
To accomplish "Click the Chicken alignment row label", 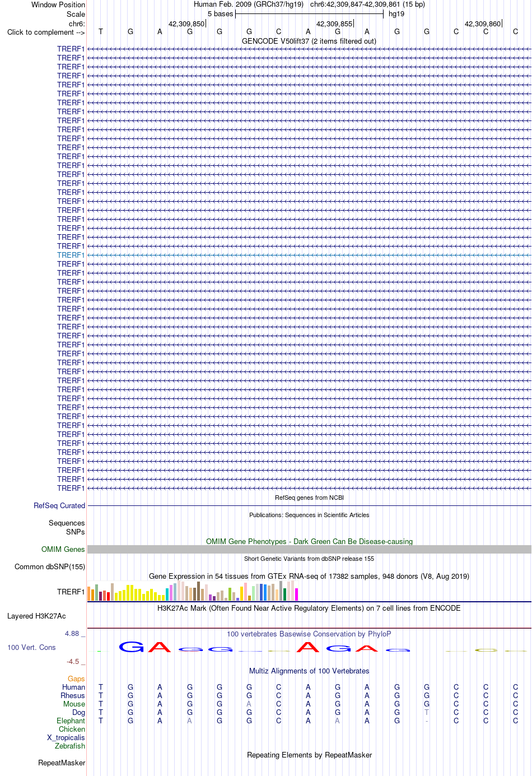I will pyautogui.click(x=72, y=729).
